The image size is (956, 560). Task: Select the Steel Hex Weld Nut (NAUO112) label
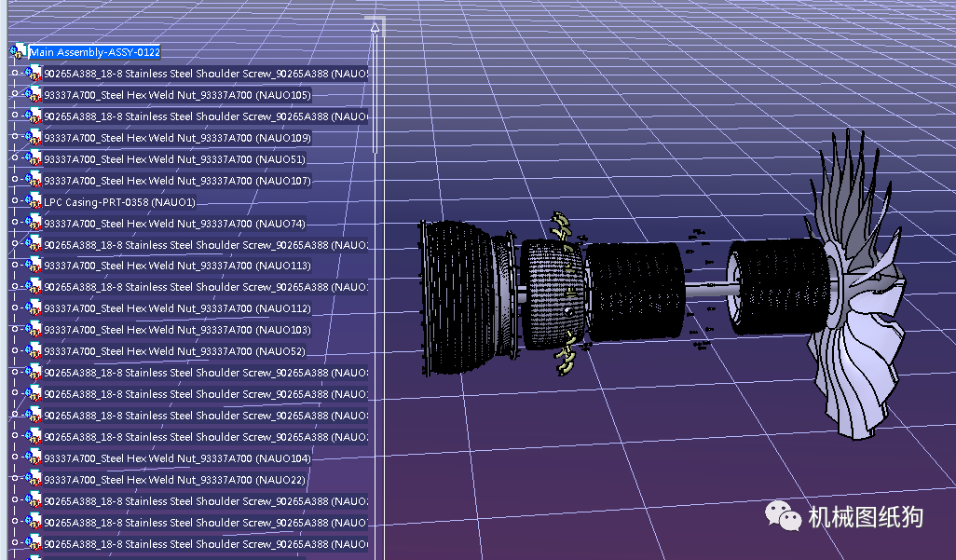(177, 308)
